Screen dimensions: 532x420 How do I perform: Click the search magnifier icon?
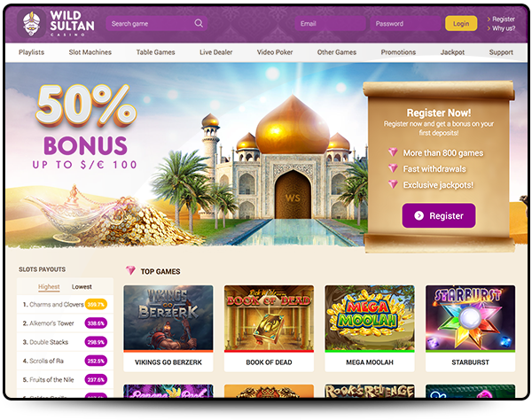pos(199,23)
